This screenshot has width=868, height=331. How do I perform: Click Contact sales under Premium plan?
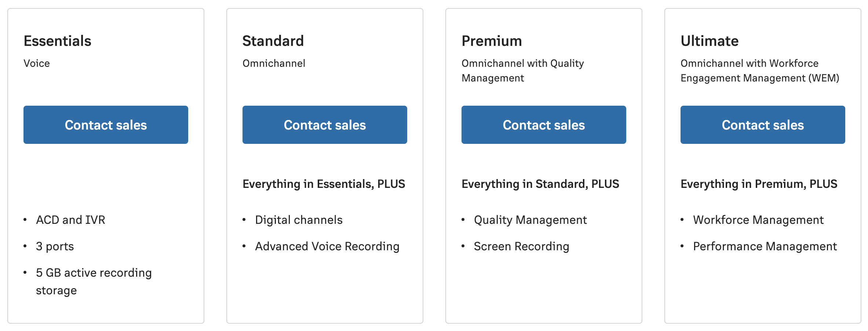click(544, 125)
